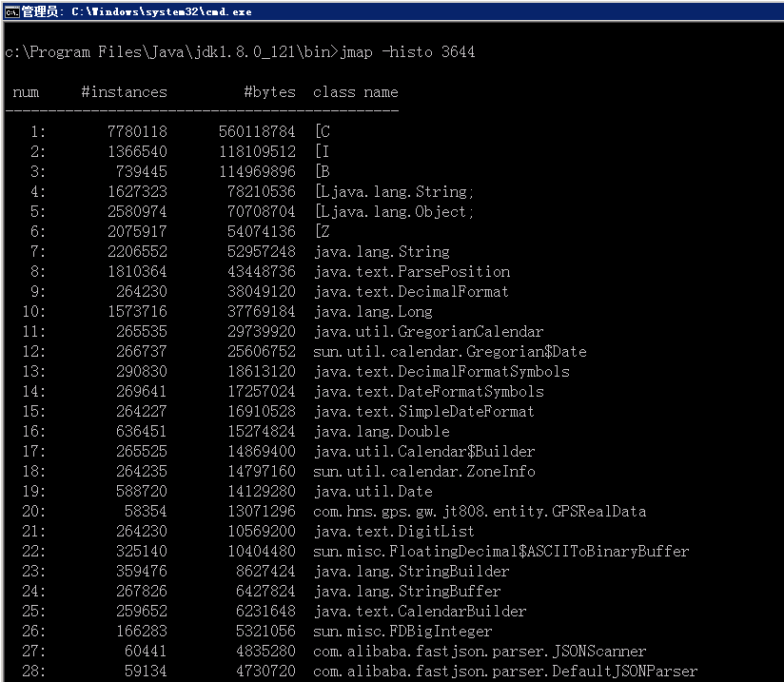Click 'java.text.DecimalFormatSymbols' class name
This screenshot has height=682, width=784.
[441, 372]
